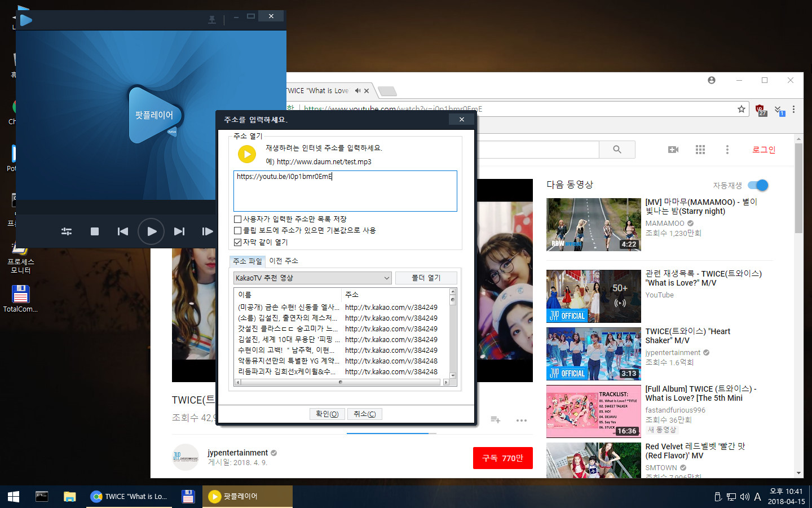Select the 리듬파괴자 김희선 list row

[342, 372]
